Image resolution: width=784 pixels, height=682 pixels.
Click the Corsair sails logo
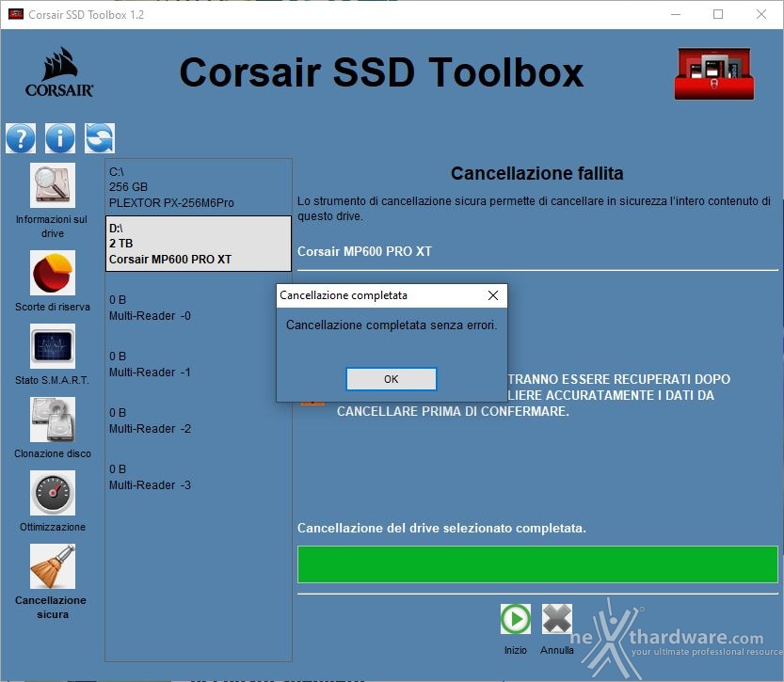(x=59, y=71)
